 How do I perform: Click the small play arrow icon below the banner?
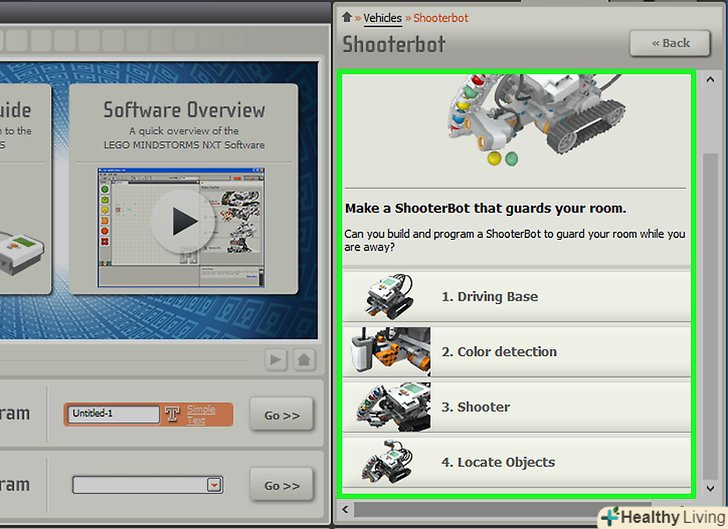(276, 360)
